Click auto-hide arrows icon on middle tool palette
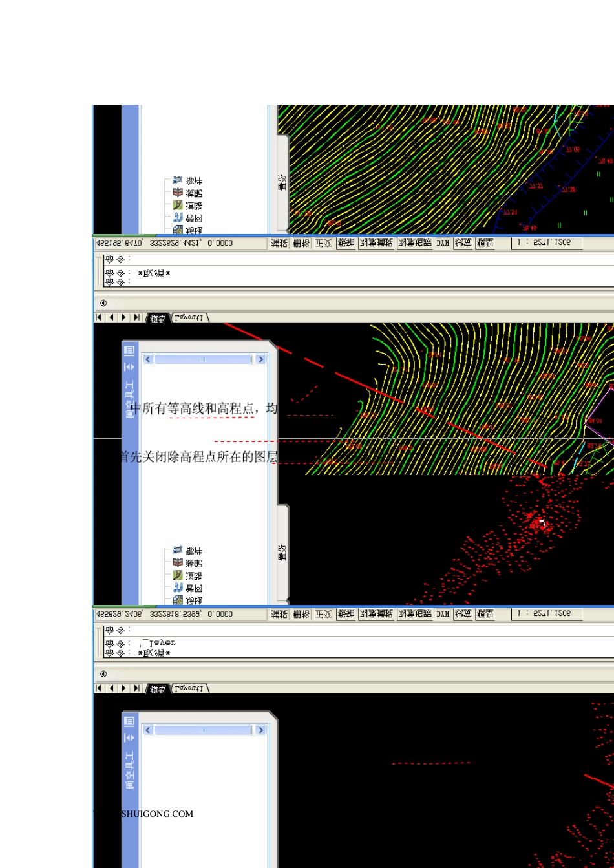The height and width of the screenshot is (868, 614). (129, 367)
